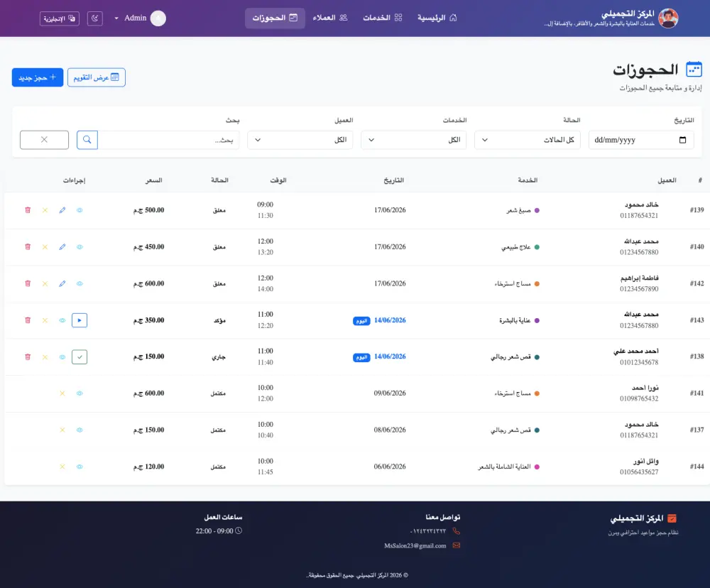View booking #144 details with eye icon

pos(80,467)
